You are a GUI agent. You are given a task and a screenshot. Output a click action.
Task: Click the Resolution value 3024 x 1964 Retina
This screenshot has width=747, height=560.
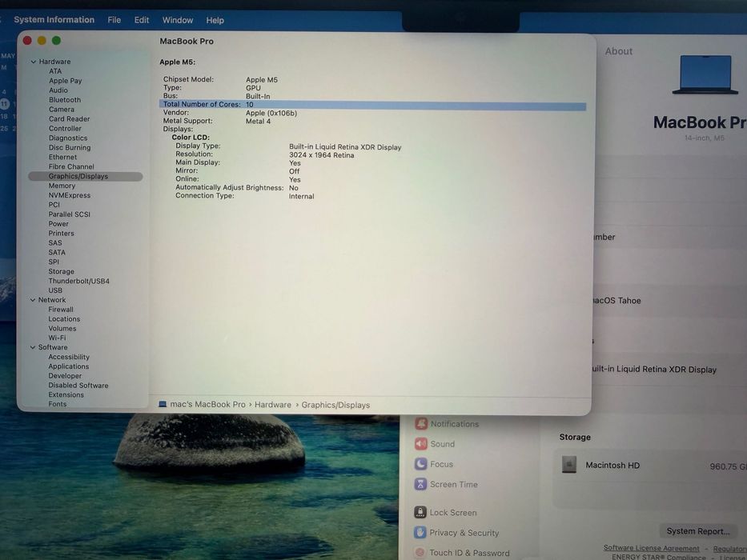click(x=322, y=155)
